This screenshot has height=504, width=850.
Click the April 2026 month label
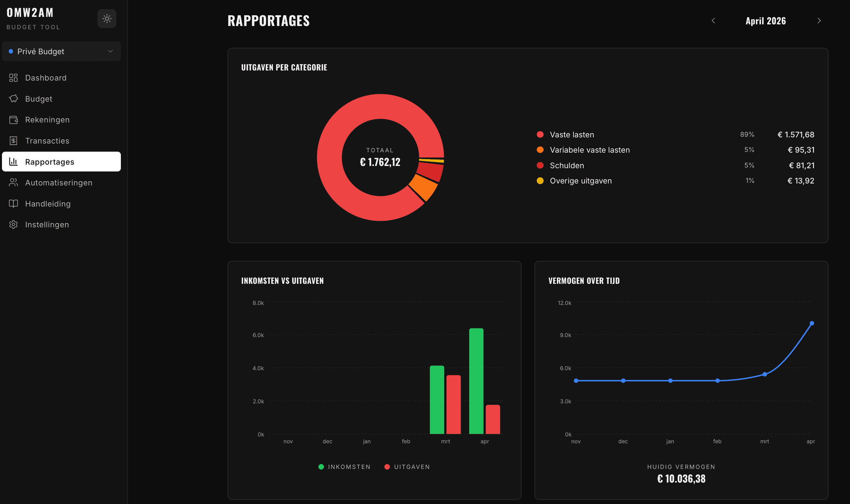point(766,21)
